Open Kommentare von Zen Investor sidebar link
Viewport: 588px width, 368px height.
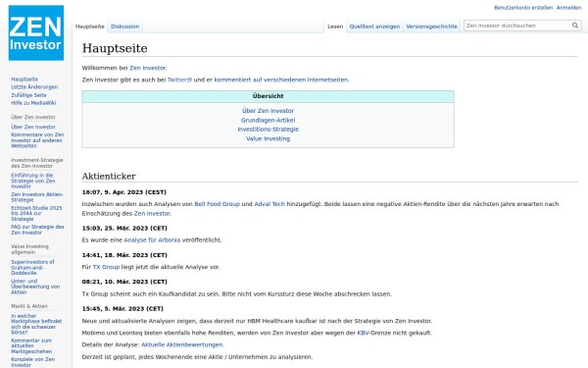[37, 140]
